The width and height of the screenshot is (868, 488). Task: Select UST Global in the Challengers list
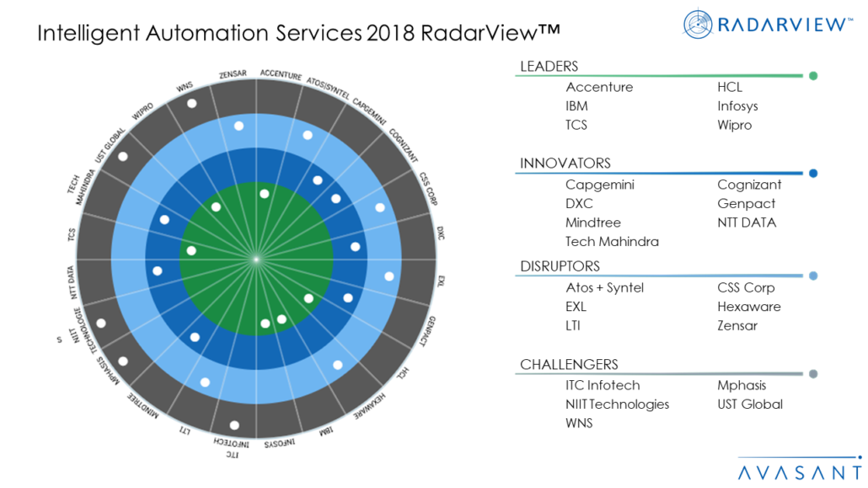coord(750,404)
